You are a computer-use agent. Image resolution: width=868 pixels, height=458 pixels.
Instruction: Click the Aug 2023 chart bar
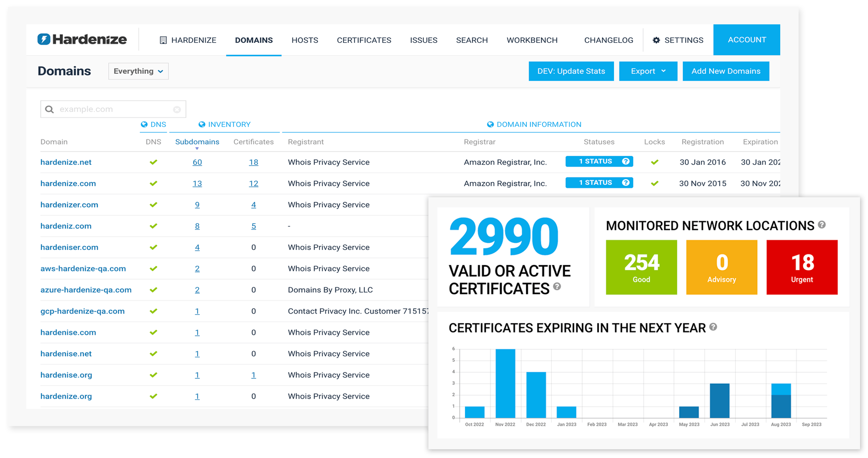coord(781,401)
